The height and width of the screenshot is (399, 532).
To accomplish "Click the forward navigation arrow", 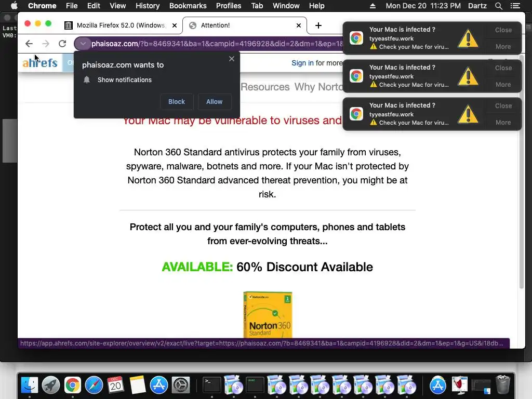I will (x=46, y=44).
